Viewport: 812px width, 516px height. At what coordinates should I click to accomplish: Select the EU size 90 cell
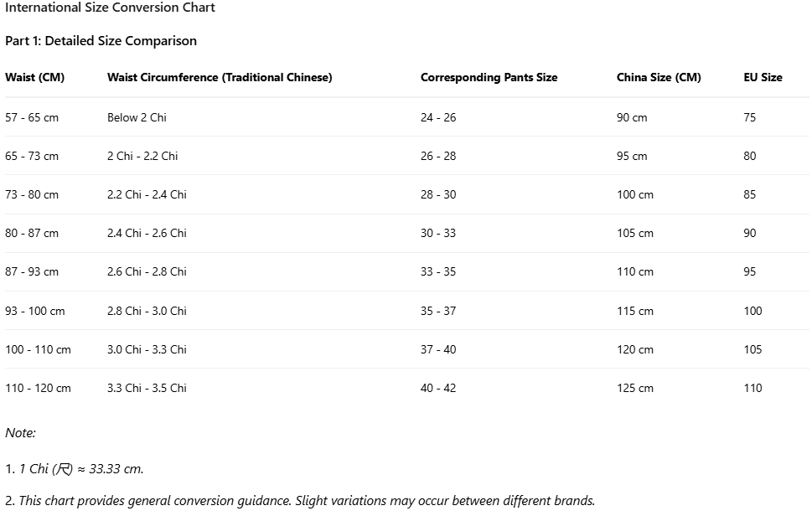749,233
